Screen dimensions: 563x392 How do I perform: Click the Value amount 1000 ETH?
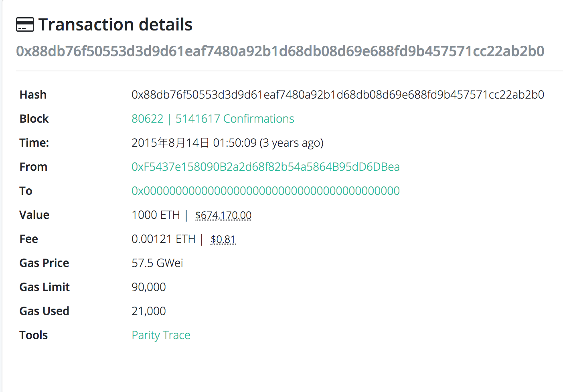(156, 215)
